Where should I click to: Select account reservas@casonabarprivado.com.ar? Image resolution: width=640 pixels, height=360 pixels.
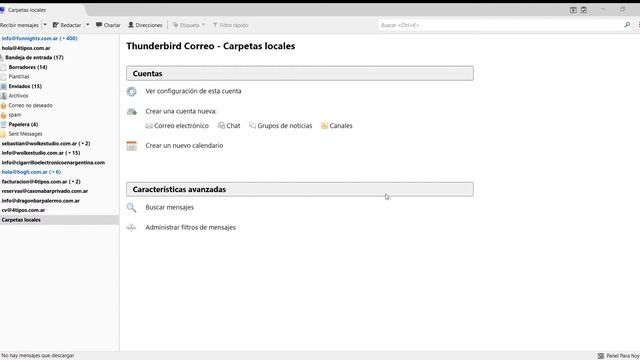tap(44, 191)
